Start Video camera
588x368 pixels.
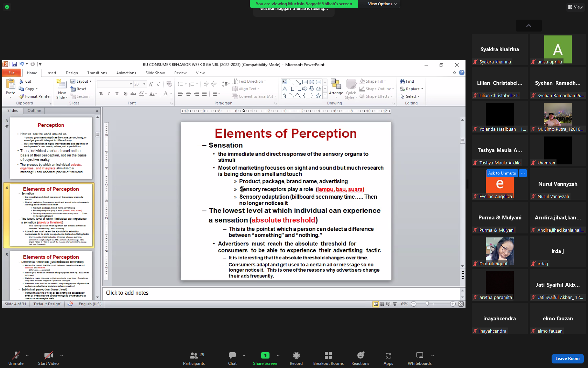pos(48,359)
